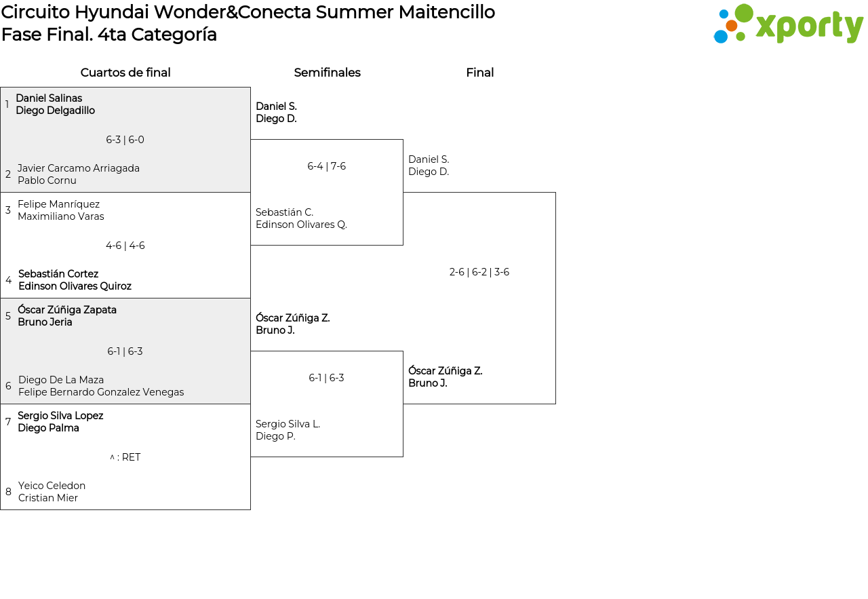
Task: Click Yeico Celedon and Cristian Mier
Action: tap(52, 492)
